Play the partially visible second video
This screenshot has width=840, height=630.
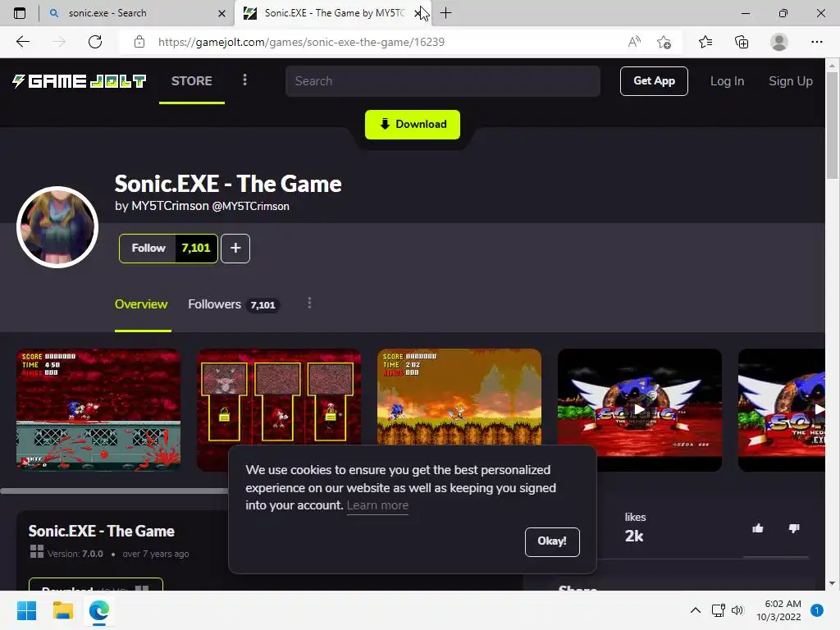coord(782,410)
